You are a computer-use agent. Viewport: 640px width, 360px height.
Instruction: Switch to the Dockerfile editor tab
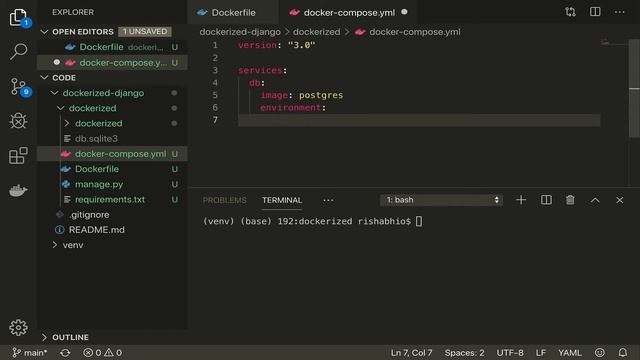point(233,12)
